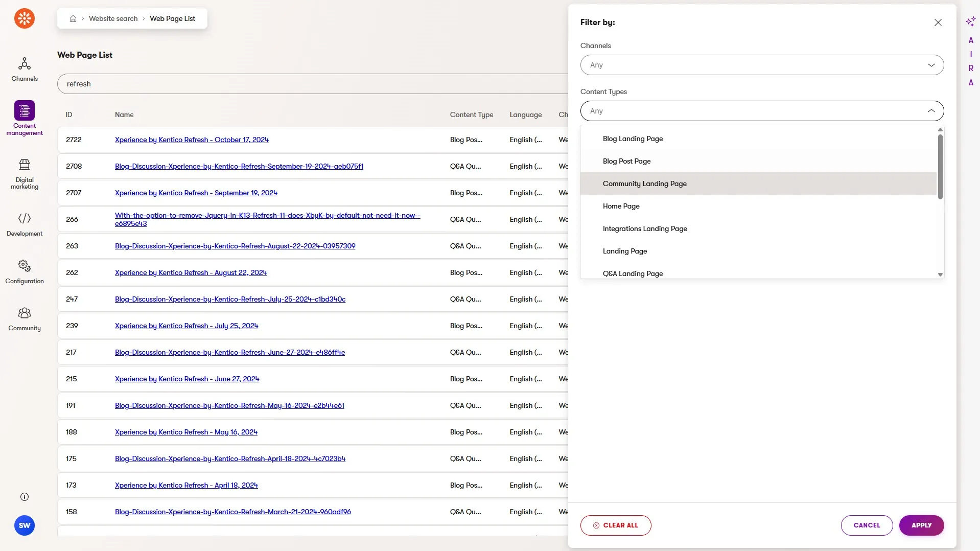Open Blog-Discussion Refresh April-18-2024 link

(230, 458)
